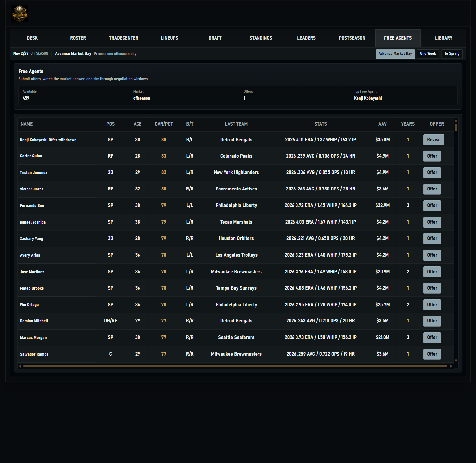Sim To Spring button
The image size is (476, 463).
(x=452, y=54)
